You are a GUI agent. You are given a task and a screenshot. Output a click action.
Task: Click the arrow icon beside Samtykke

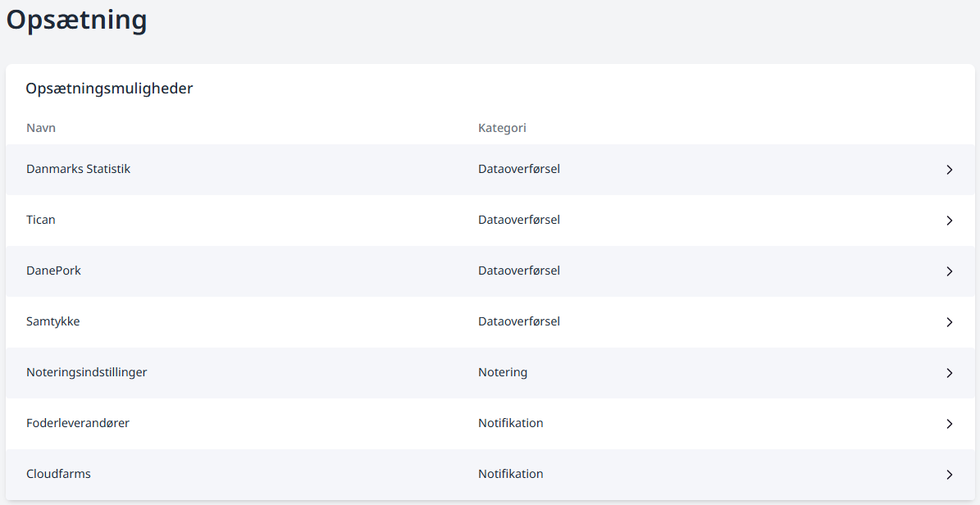[949, 322]
